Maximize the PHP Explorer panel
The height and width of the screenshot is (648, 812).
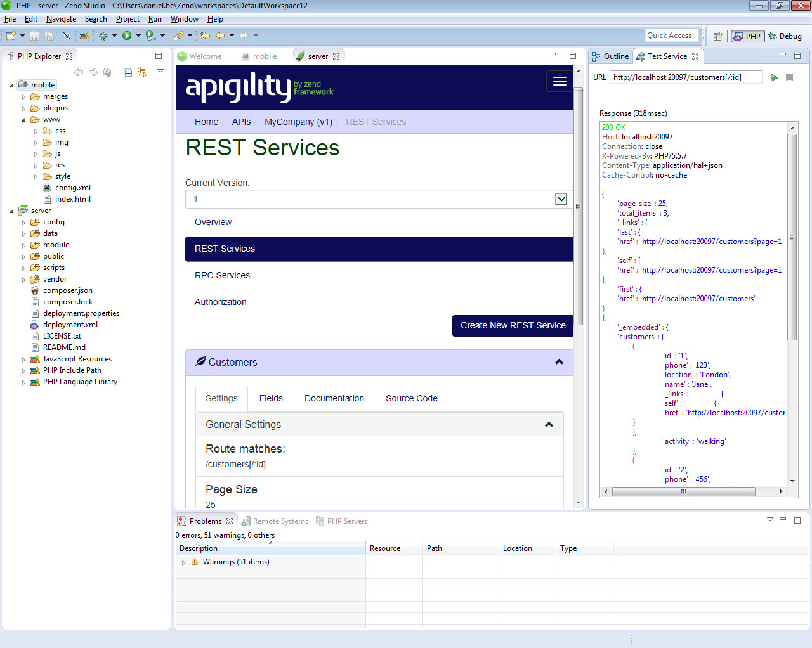pos(159,56)
